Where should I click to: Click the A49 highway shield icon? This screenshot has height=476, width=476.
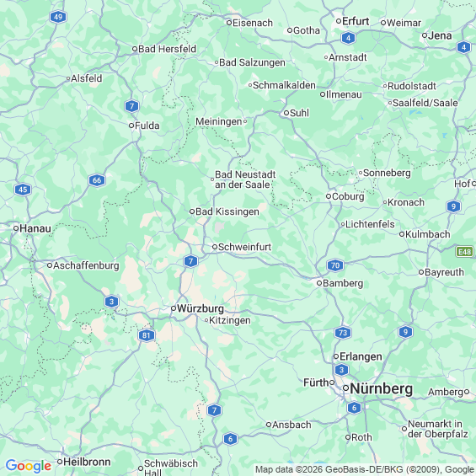[58, 17]
